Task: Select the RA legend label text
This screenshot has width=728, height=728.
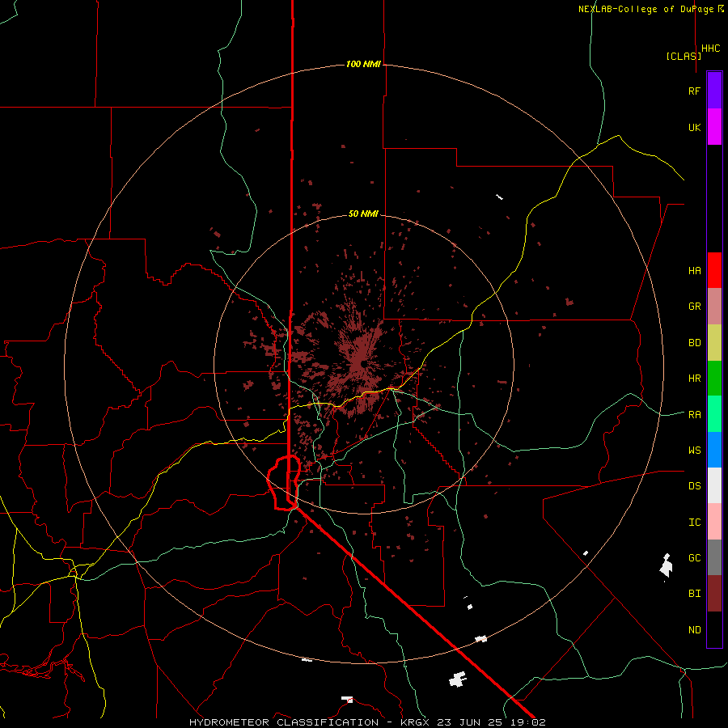Action: pos(694,414)
